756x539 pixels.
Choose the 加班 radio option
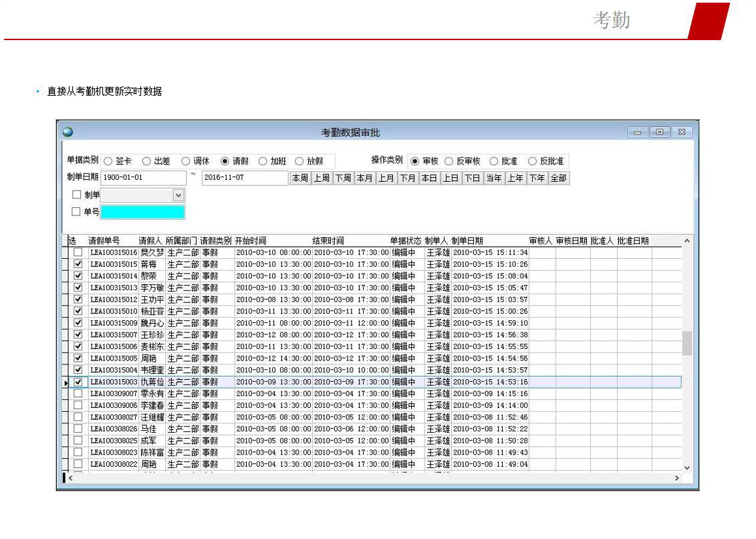click(x=263, y=161)
